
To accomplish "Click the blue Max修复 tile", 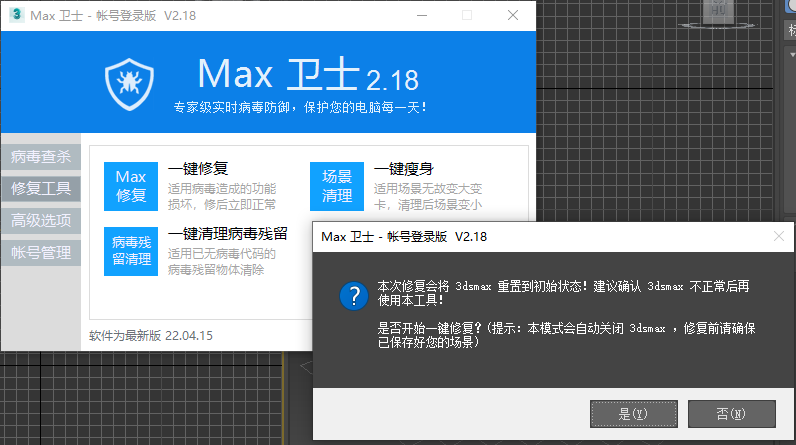I will (x=131, y=186).
